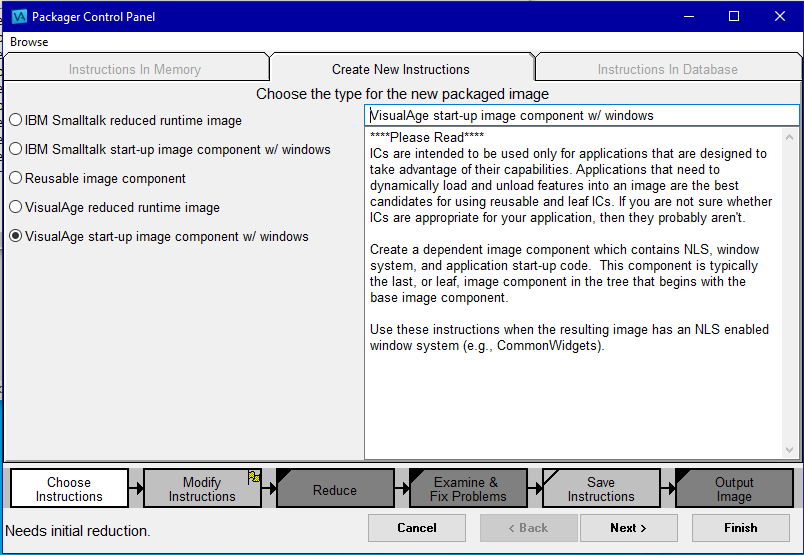This screenshot has width=804, height=555.
Task: Select VisualAge start-up image component w/ windows
Action: [16, 237]
